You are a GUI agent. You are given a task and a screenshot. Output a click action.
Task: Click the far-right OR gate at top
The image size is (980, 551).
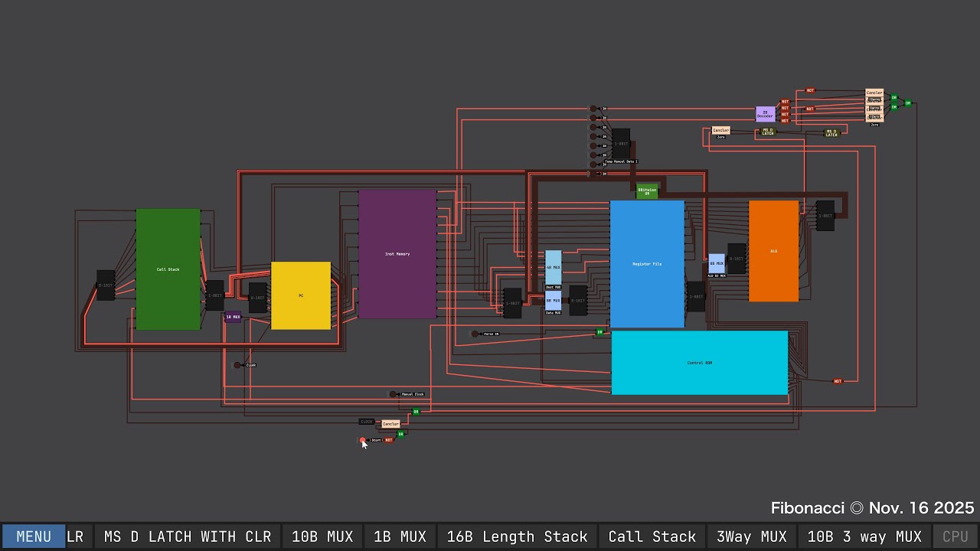click(908, 103)
